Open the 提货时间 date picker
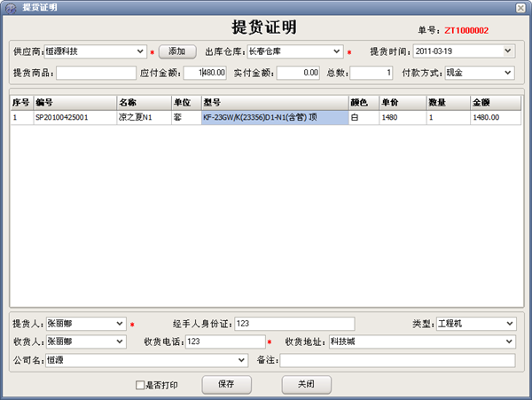Viewport: 532px width, 400px height. (508, 51)
